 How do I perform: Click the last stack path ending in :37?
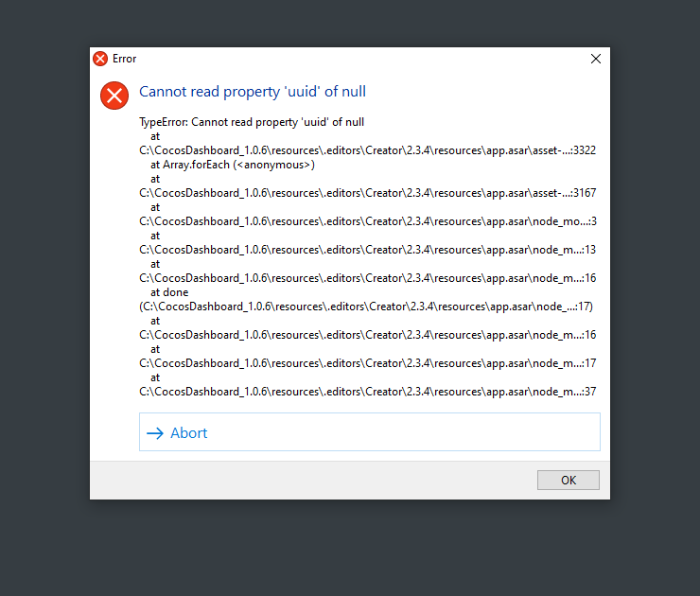[x=367, y=392]
